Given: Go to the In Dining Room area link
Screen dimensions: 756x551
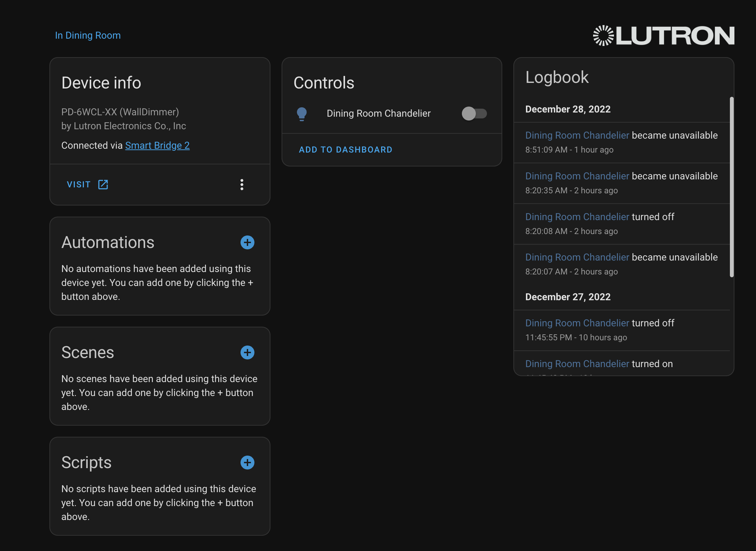Looking at the screenshot, I should pos(88,36).
